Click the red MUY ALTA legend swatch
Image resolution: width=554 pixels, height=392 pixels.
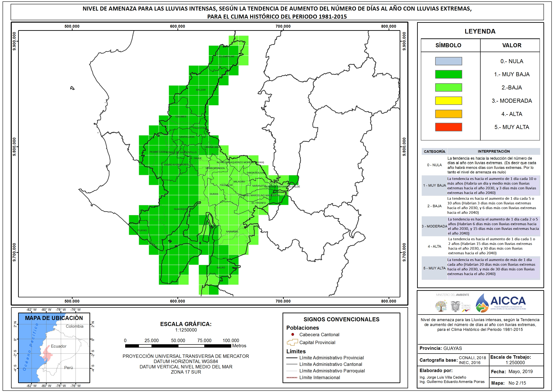pyautogui.click(x=448, y=127)
